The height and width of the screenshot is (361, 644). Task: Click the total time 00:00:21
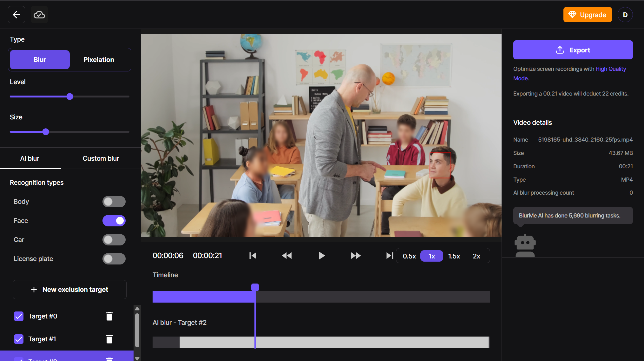point(207,256)
